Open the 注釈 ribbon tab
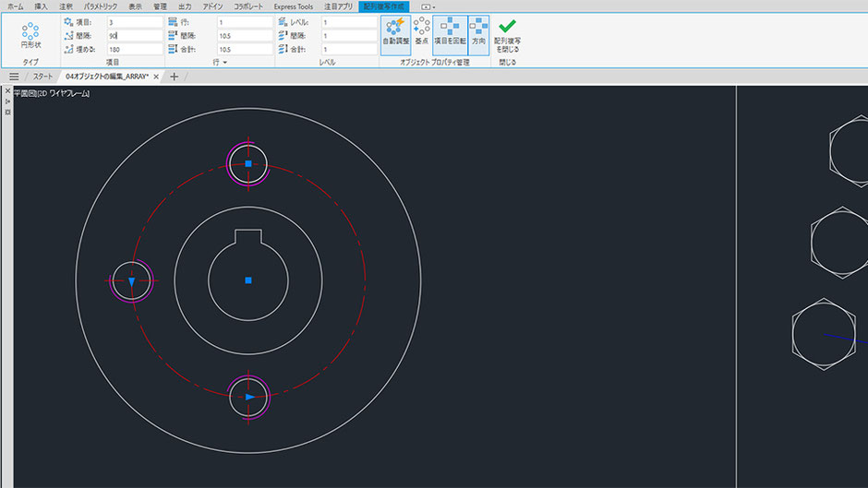This screenshot has height=488, width=868. tap(66, 6)
